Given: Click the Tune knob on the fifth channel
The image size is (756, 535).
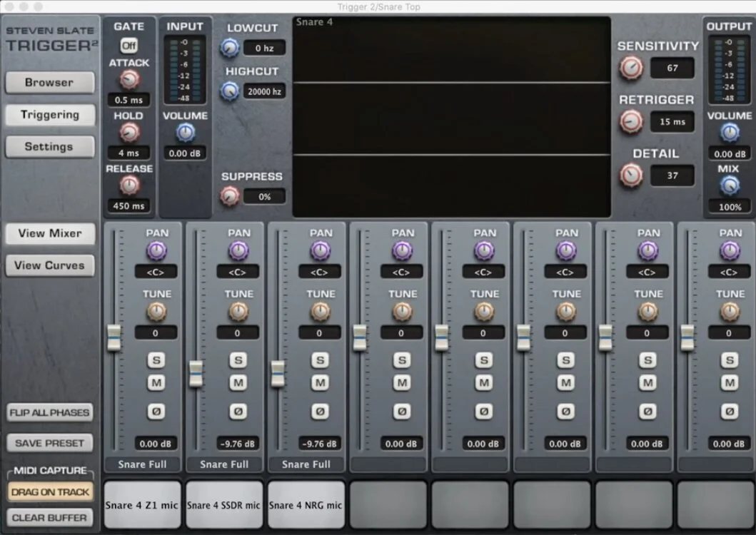Looking at the screenshot, I should (x=484, y=312).
